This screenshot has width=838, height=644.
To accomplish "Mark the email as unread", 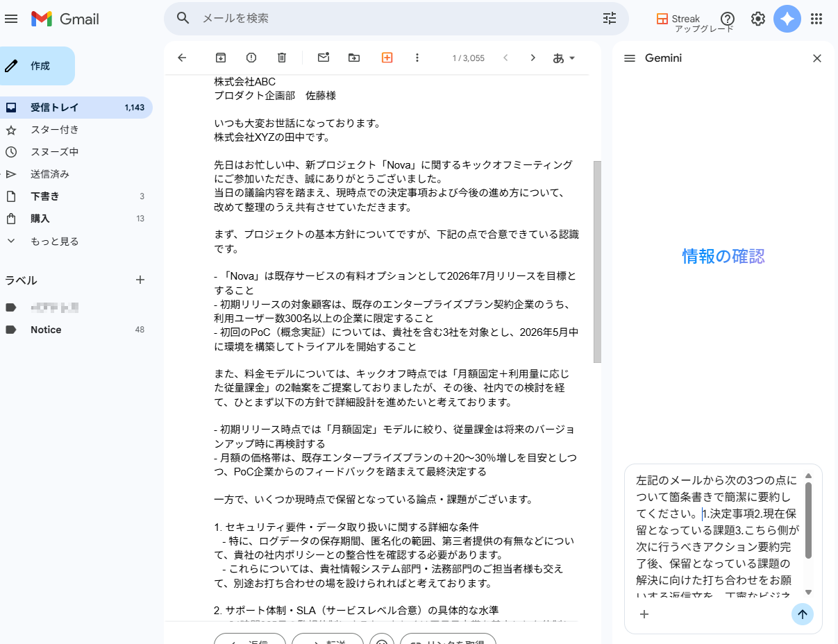I will [324, 58].
